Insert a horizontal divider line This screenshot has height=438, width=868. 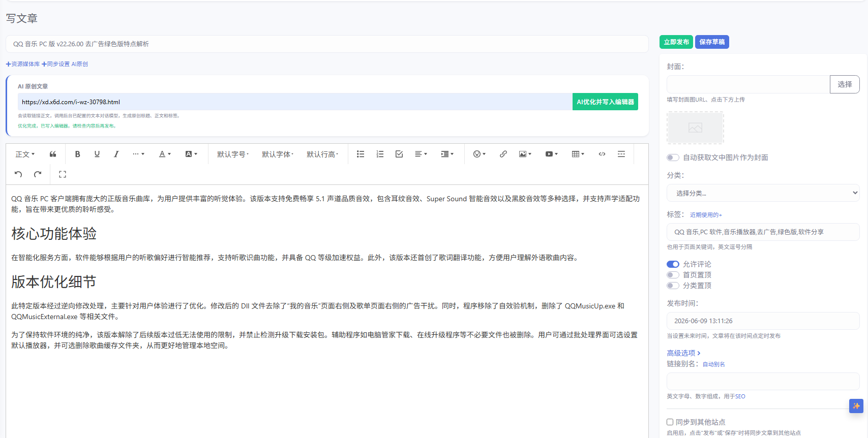coord(621,154)
